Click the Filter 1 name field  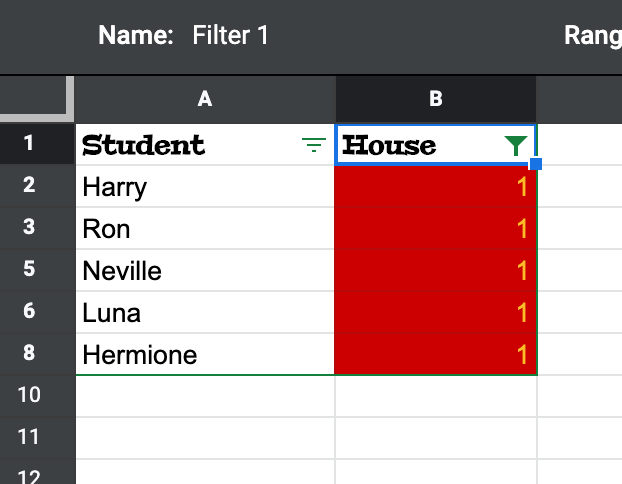[231, 36]
